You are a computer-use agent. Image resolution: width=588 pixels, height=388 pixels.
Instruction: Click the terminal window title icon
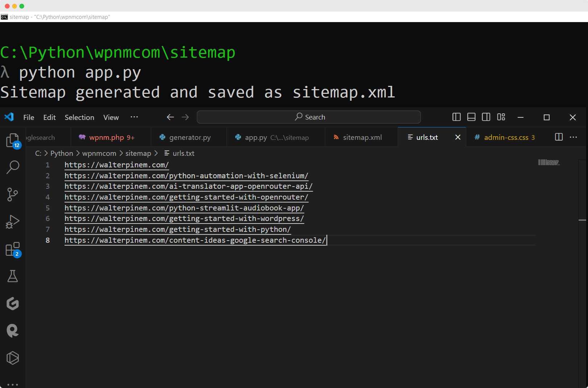click(4, 17)
